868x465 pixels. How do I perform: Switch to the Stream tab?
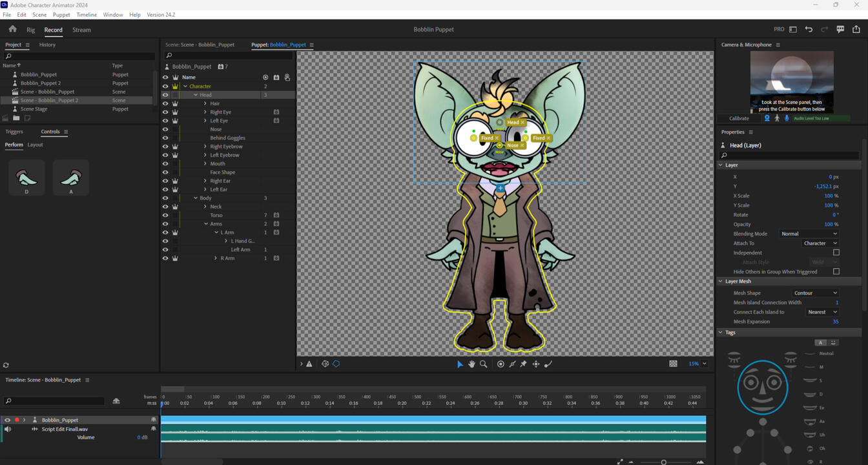pos(81,30)
